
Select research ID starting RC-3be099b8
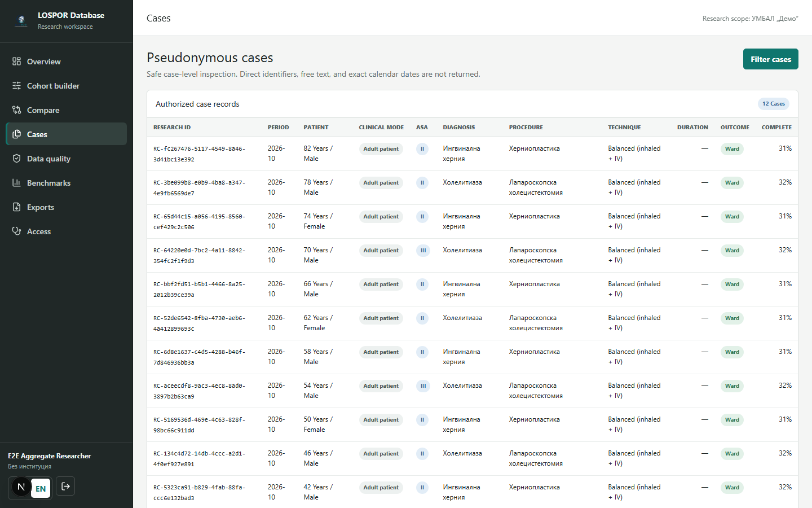pos(199,188)
